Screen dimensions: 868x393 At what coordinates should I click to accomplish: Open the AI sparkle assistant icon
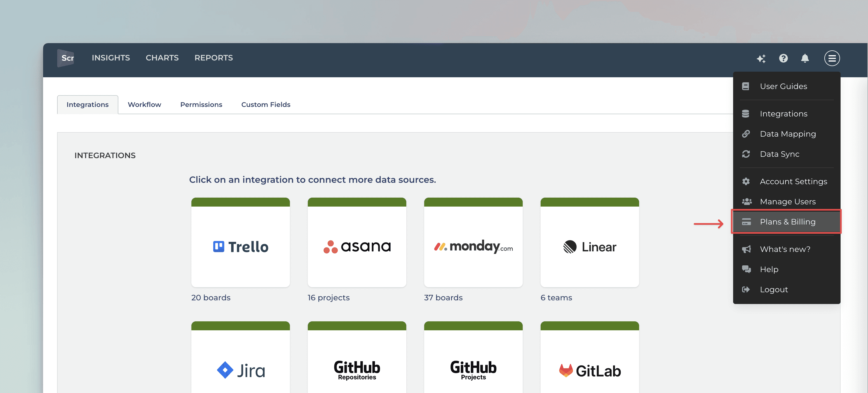[761, 58]
